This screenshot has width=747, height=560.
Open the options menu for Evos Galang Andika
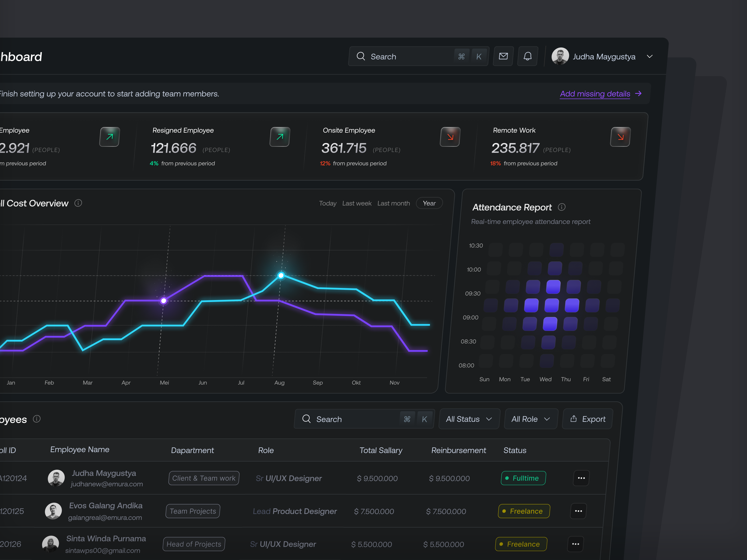tap(578, 511)
